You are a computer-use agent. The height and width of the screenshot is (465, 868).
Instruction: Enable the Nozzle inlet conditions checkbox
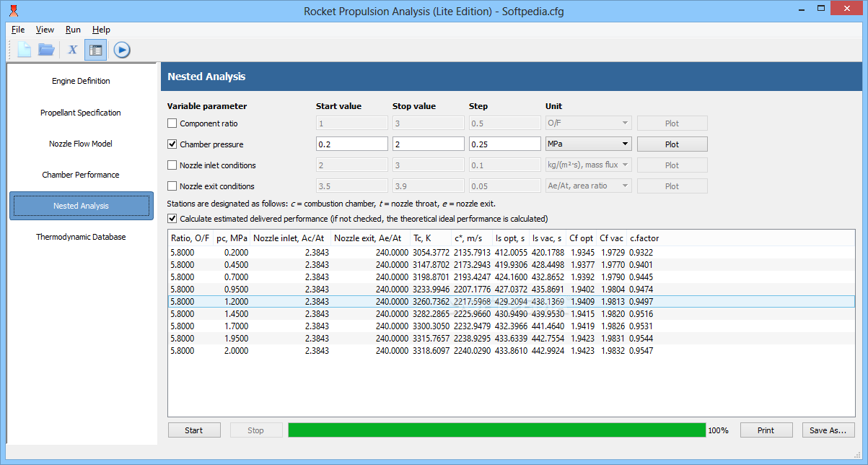(x=172, y=165)
